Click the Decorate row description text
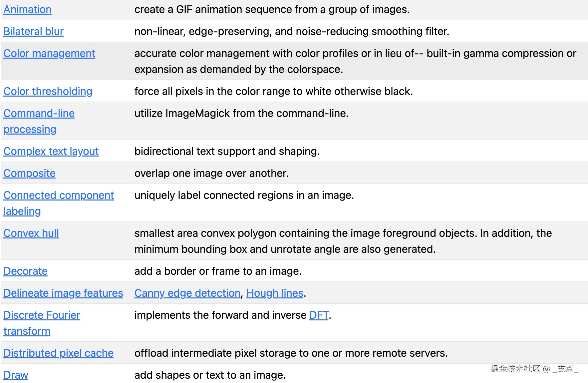The width and height of the screenshot is (588, 383). (218, 271)
